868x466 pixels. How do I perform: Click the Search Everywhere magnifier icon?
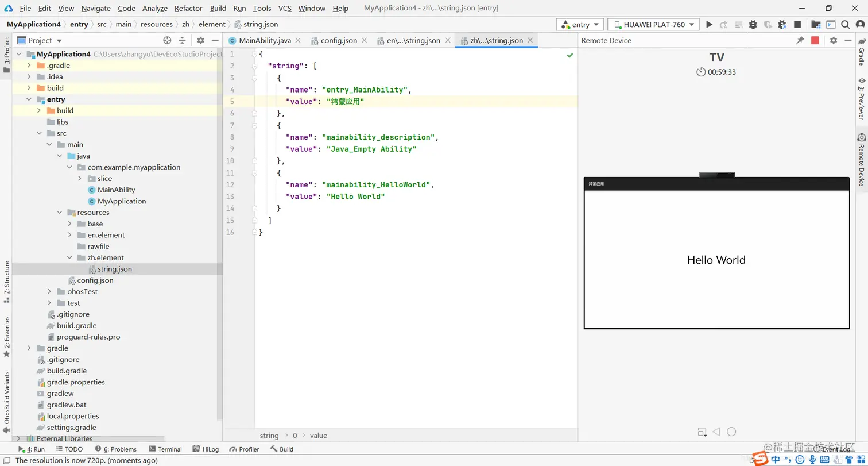click(845, 25)
